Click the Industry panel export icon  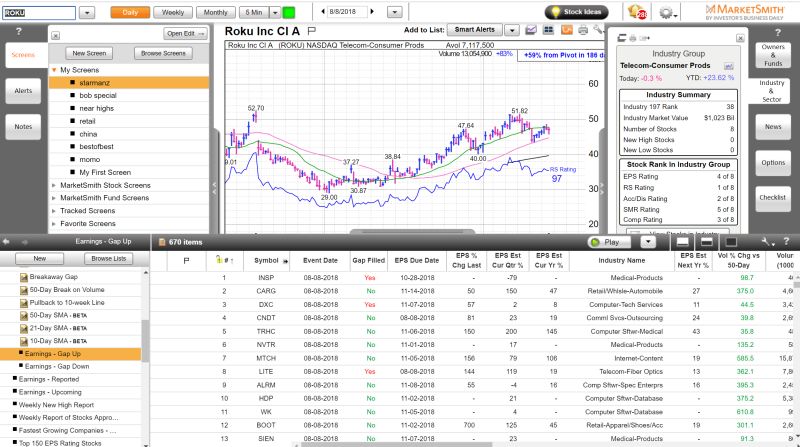point(644,38)
